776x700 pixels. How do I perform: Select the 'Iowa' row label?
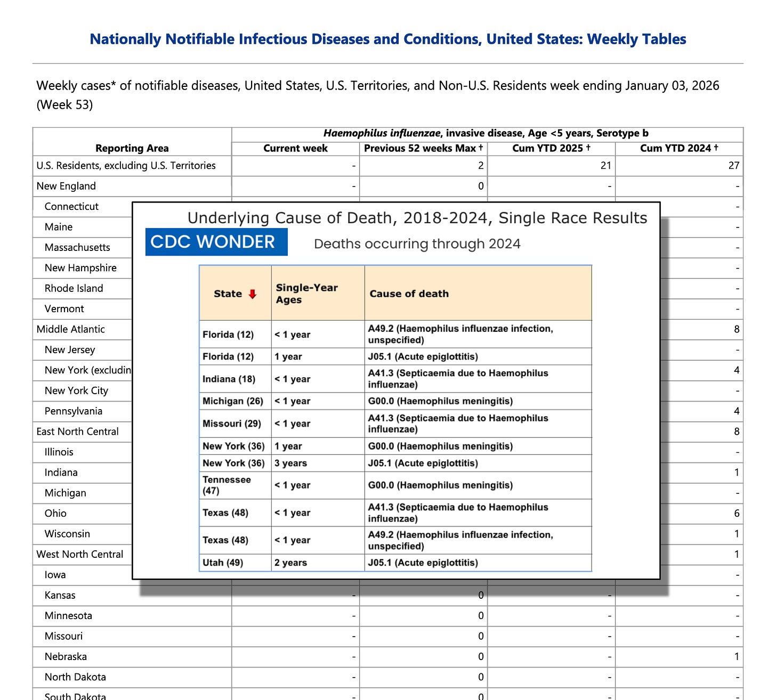click(x=55, y=575)
